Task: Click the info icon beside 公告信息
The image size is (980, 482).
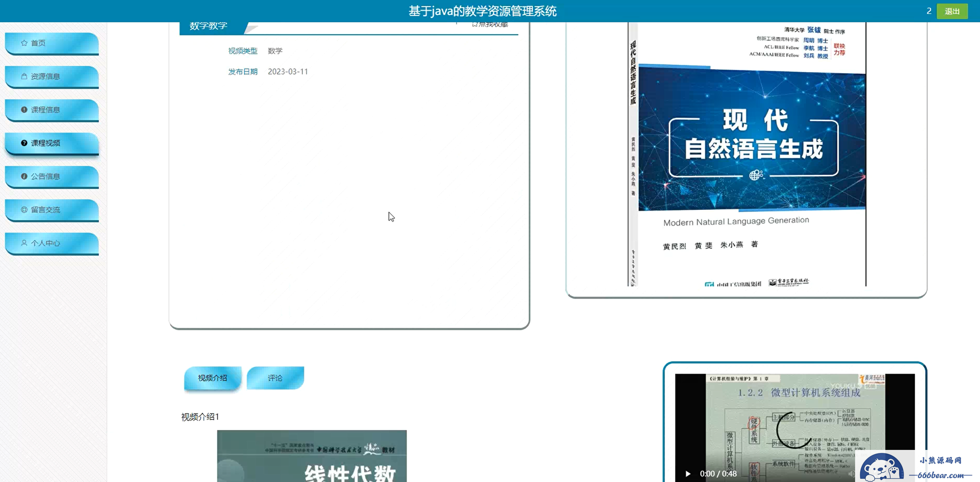Action: pyautogui.click(x=24, y=176)
